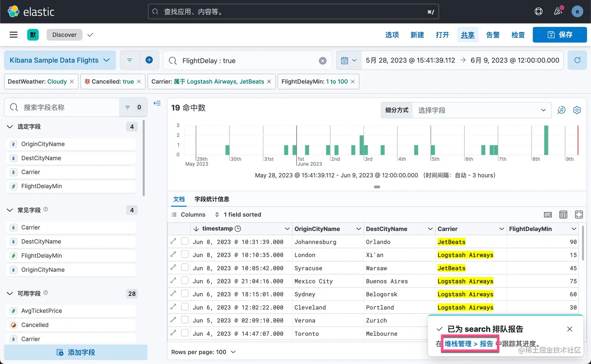Click the 保存 button

click(560, 35)
